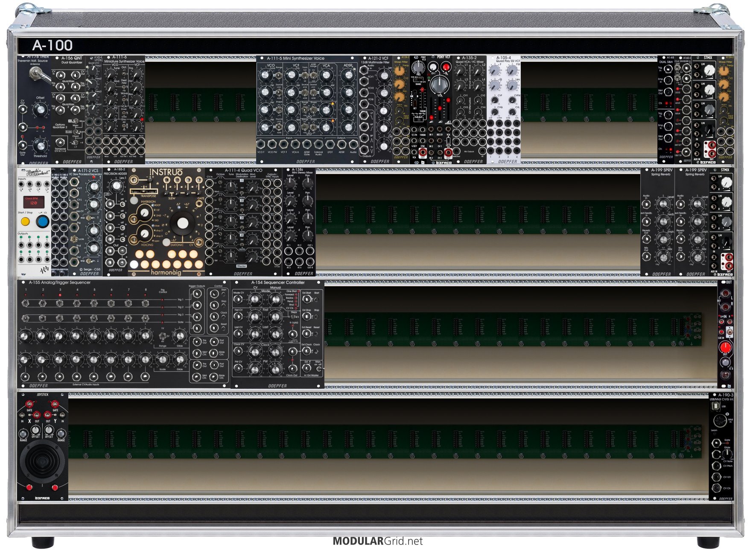
Task: Toggle the VCO Range switch on A-111-5
Action: pos(279,76)
